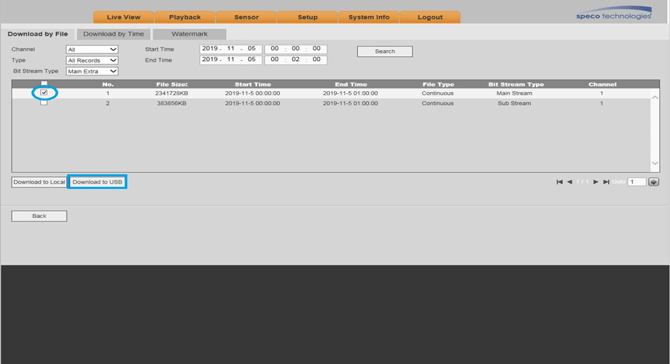The height and width of the screenshot is (364, 670).
Task: Click the Goto page go button
Action: 653,182
